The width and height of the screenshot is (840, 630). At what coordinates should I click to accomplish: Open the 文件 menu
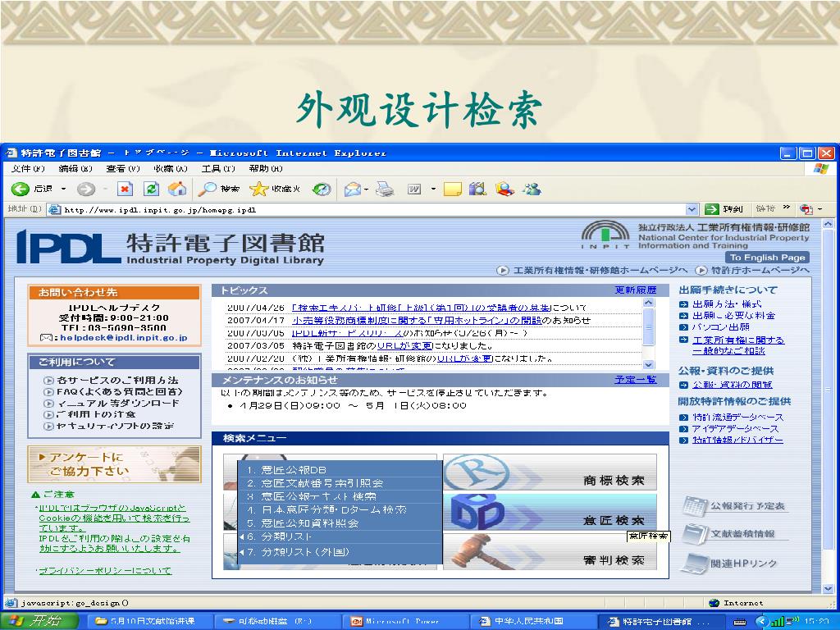(28, 169)
